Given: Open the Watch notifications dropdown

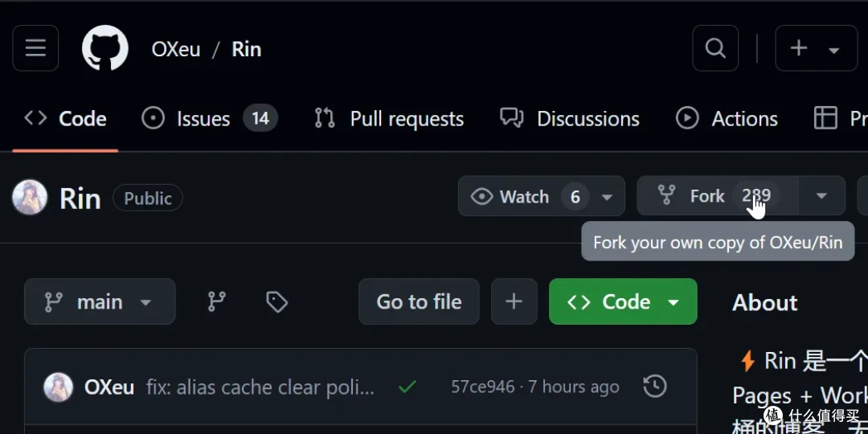Looking at the screenshot, I should 542,196.
